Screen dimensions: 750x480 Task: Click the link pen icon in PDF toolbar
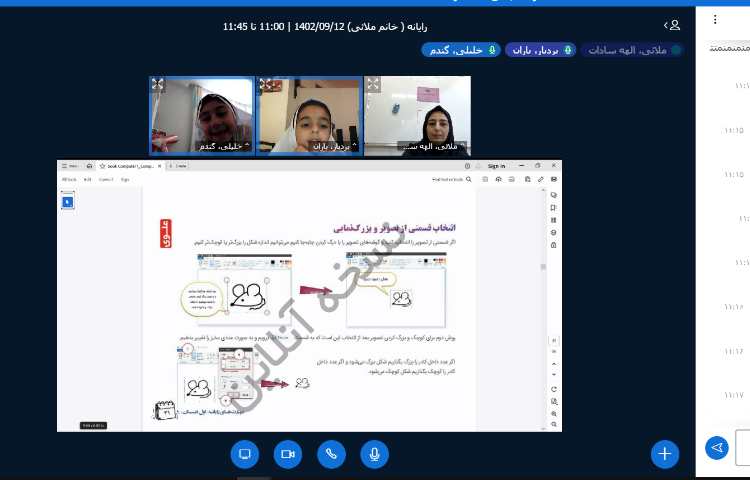pyautogui.click(x=540, y=179)
